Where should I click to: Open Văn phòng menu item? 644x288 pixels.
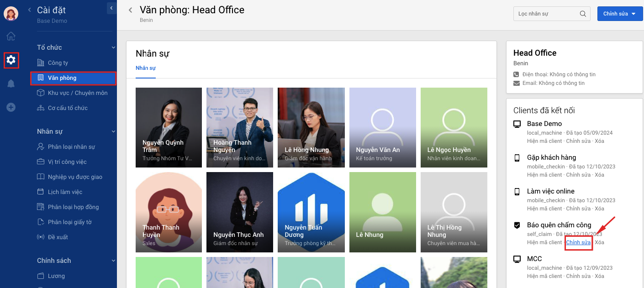click(x=73, y=78)
